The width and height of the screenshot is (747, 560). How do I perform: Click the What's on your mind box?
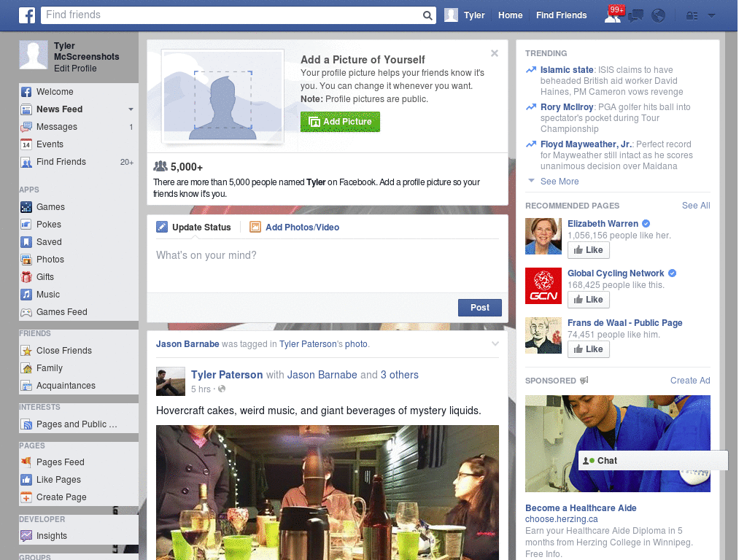328,267
